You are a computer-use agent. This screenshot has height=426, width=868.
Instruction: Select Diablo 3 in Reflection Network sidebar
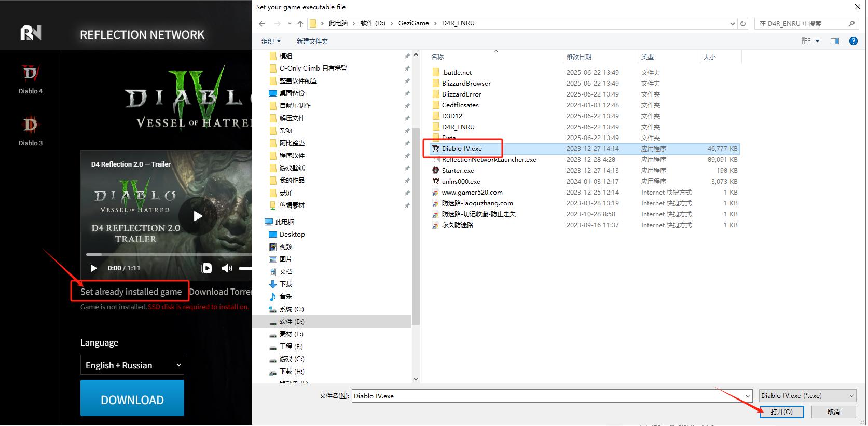[x=31, y=131]
